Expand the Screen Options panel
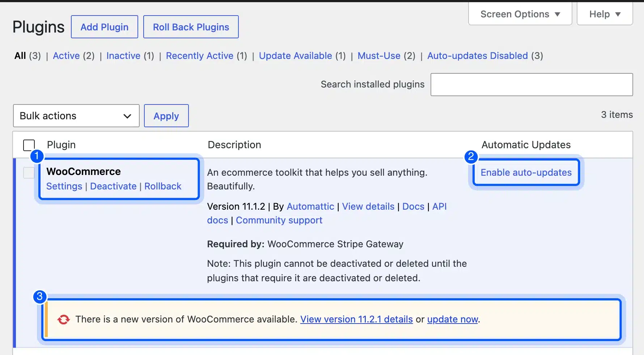 pos(520,14)
